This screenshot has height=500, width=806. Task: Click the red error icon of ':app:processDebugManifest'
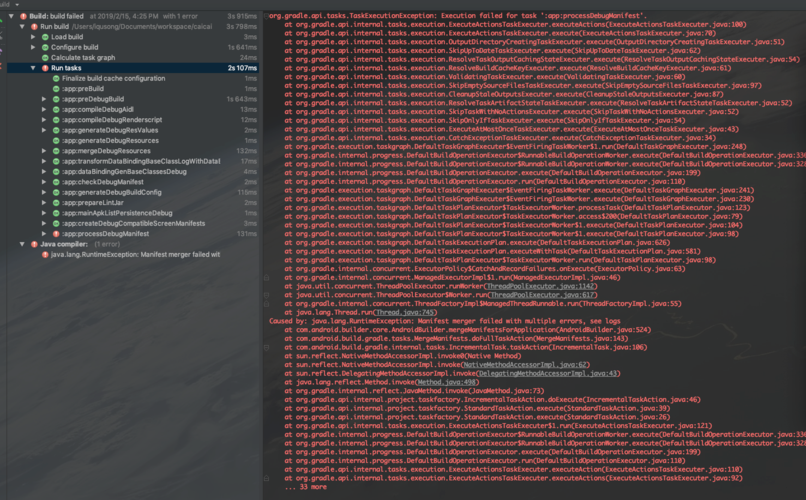point(56,234)
